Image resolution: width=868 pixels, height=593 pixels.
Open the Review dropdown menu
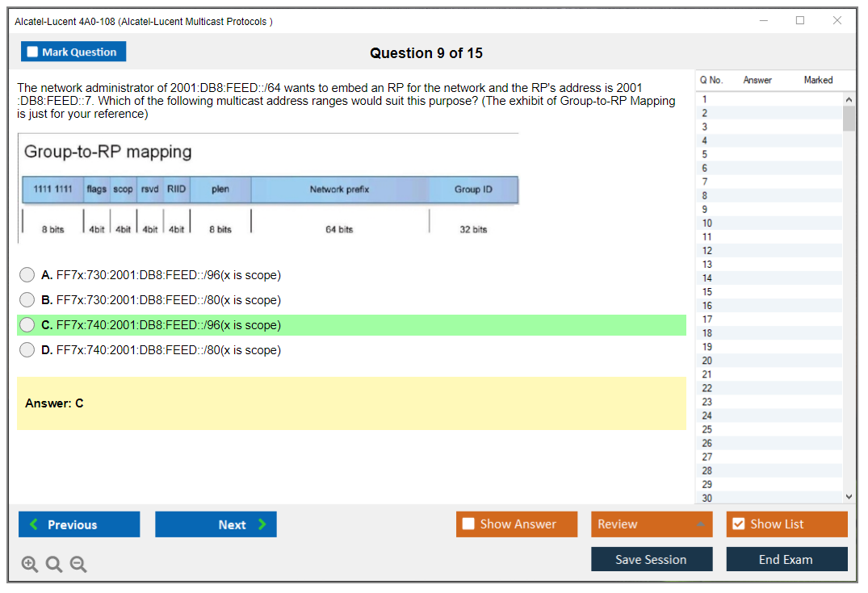(x=652, y=524)
